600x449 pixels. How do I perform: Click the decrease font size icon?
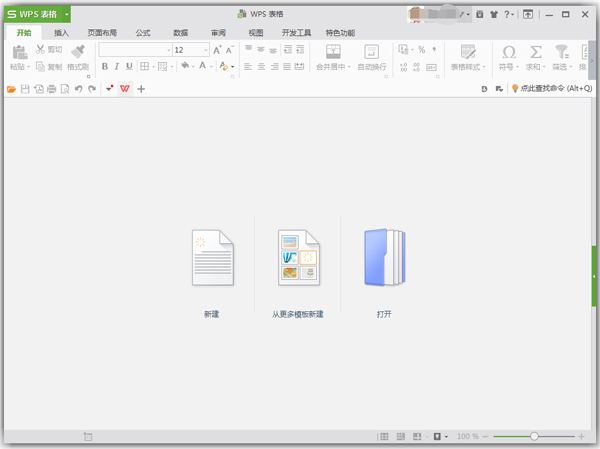[229, 50]
